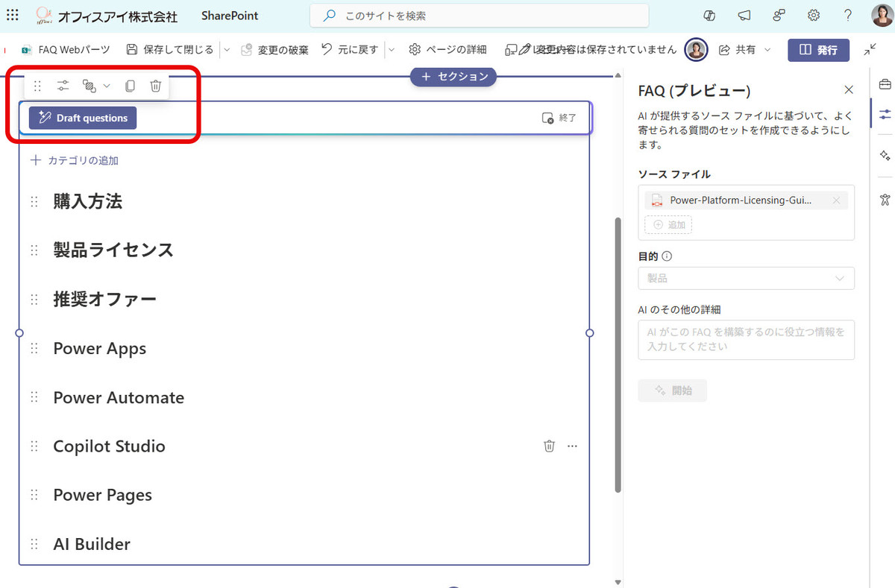Click the drag handle beside 購入方法

pyautogui.click(x=34, y=201)
